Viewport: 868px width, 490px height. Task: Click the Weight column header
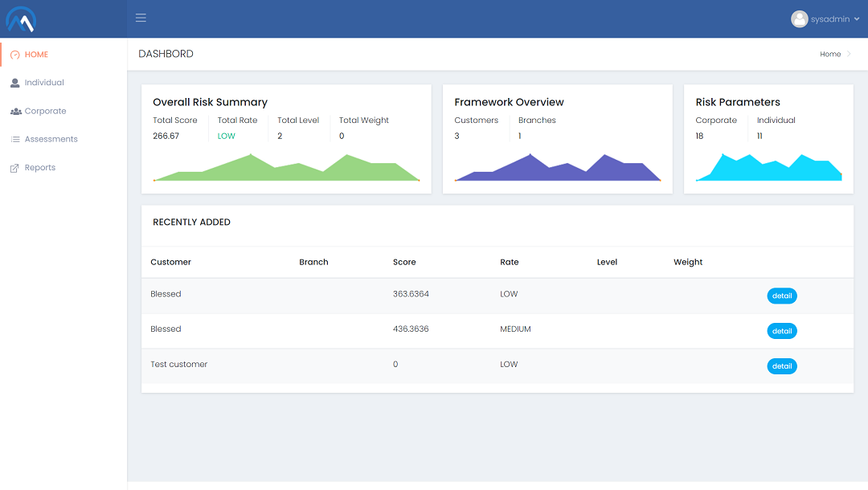point(688,262)
